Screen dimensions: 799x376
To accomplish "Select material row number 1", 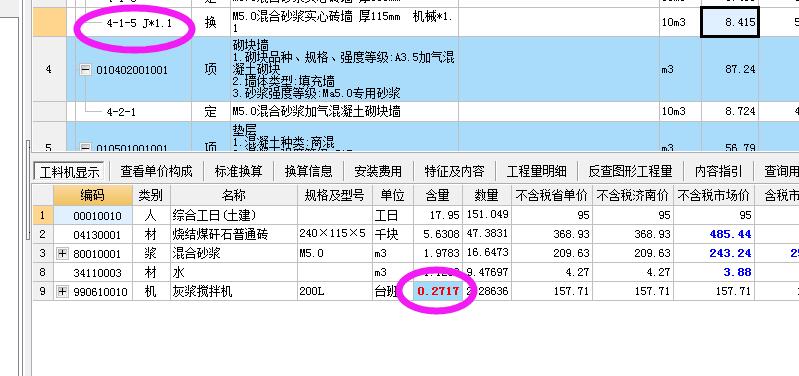I will 43,216.
